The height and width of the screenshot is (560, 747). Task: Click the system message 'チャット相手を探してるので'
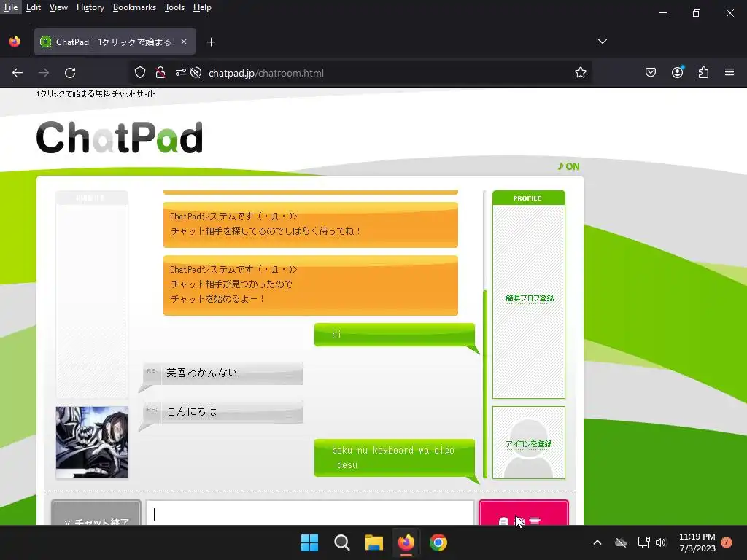pos(311,225)
